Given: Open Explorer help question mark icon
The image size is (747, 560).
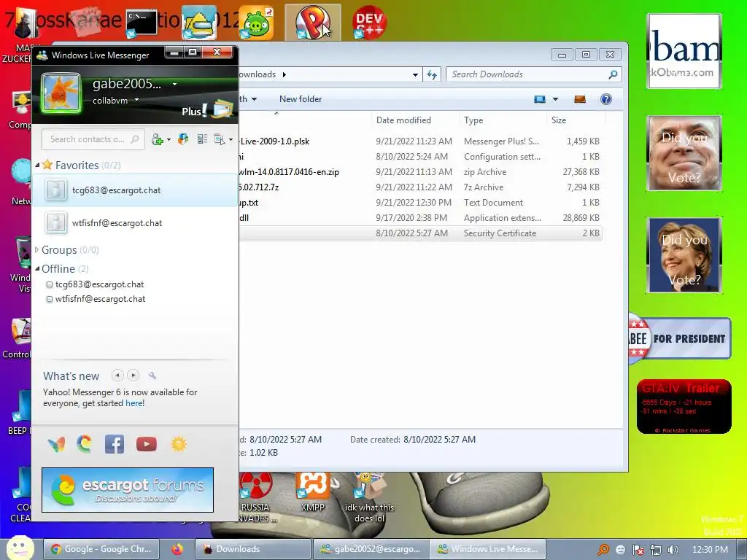Looking at the screenshot, I should click(606, 99).
